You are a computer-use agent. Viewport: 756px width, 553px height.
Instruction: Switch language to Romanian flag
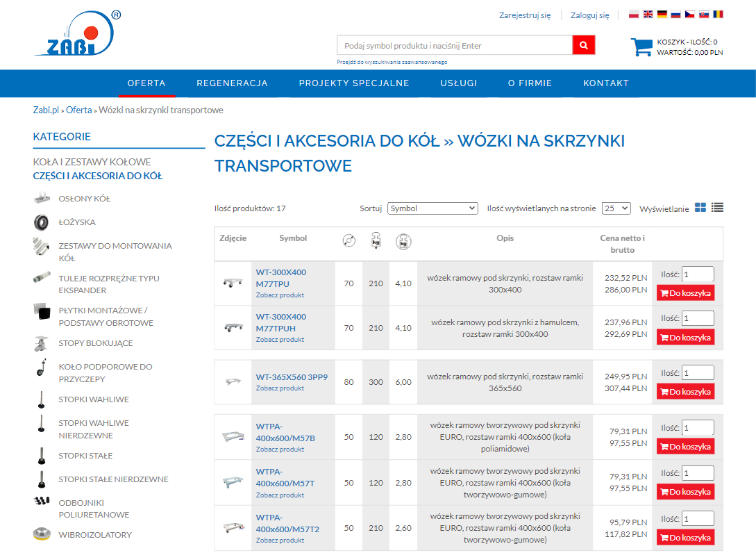[718, 14]
